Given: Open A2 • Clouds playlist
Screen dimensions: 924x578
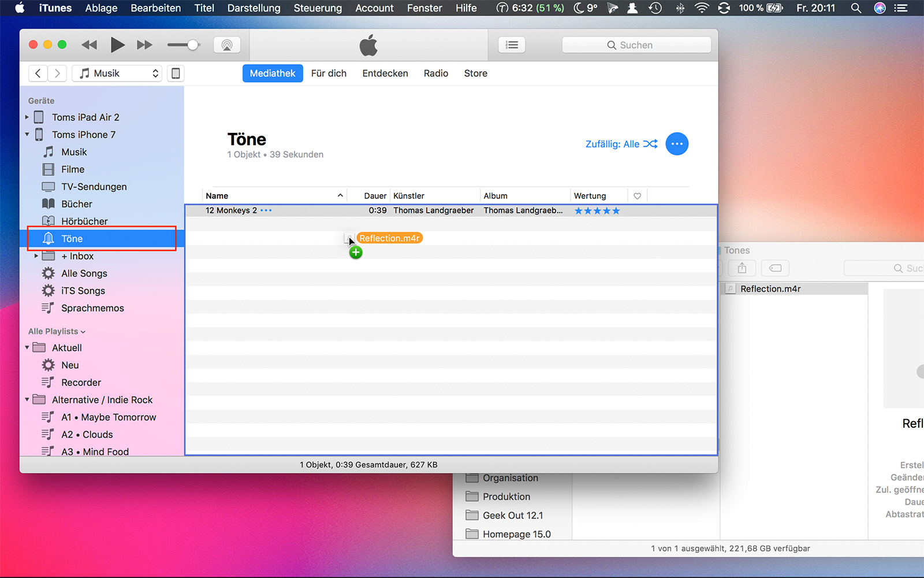Looking at the screenshot, I should coord(87,435).
